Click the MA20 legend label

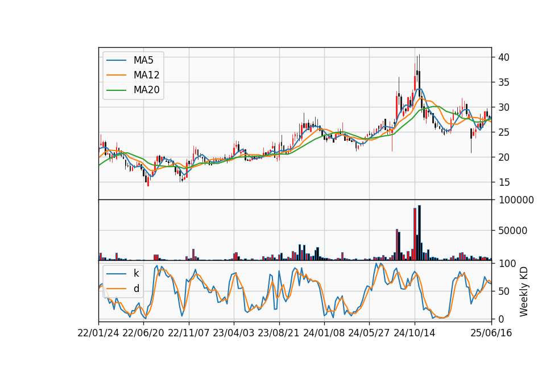point(146,90)
